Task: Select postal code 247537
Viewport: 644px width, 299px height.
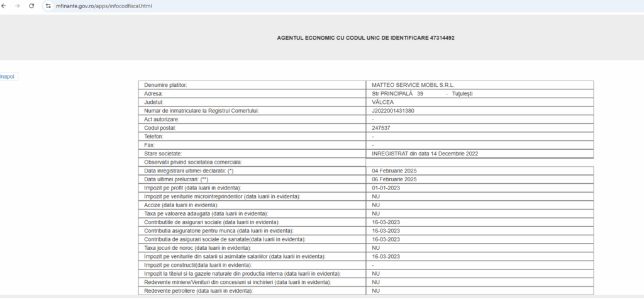Action: point(380,128)
